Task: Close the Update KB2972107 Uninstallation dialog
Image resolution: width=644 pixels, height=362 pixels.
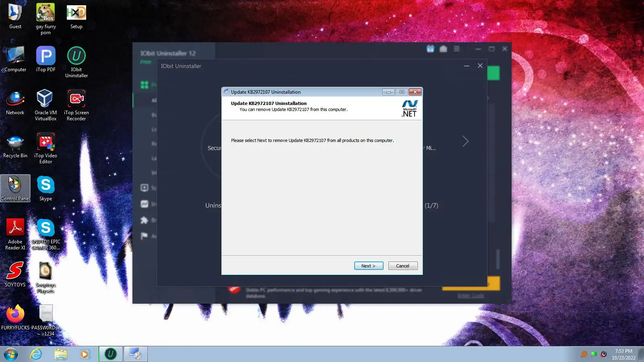Action: coord(415,92)
